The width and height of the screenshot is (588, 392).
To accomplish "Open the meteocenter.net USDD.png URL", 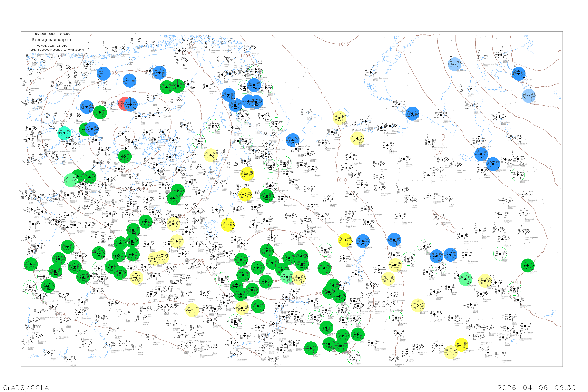I will [x=55, y=50].
